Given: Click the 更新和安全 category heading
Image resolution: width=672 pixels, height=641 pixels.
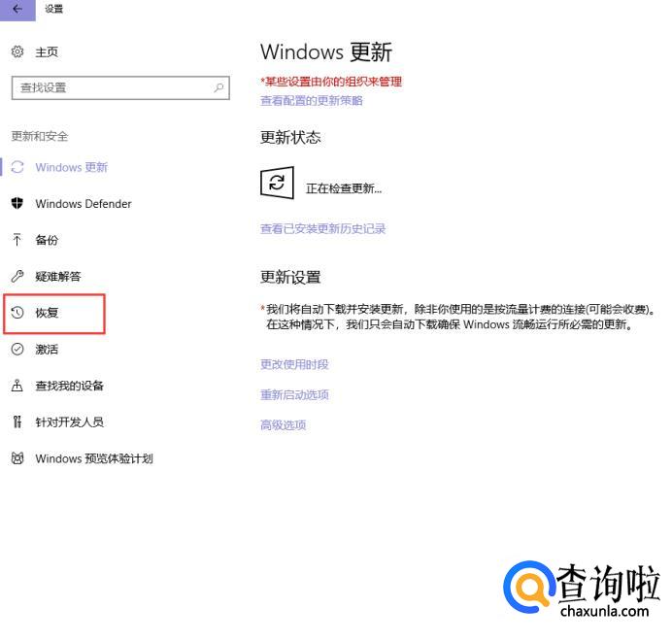Looking at the screenshot, I should pyautogui.click(x=40, y=136).
